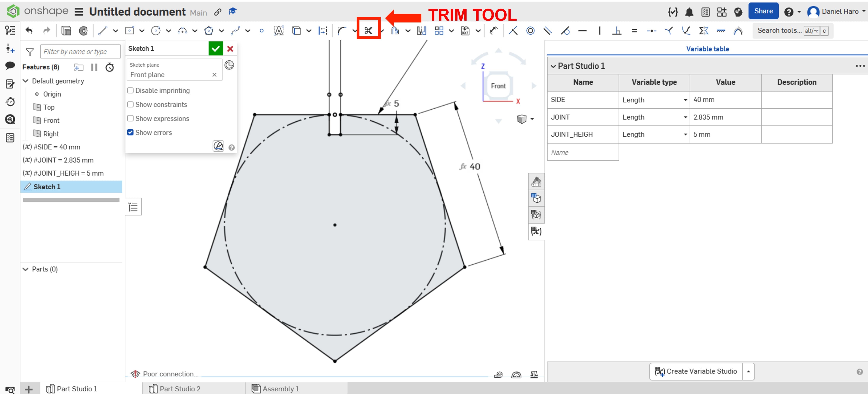Uncheck Show errors checkbox
The image size is (868, 394).
(130, 132)
